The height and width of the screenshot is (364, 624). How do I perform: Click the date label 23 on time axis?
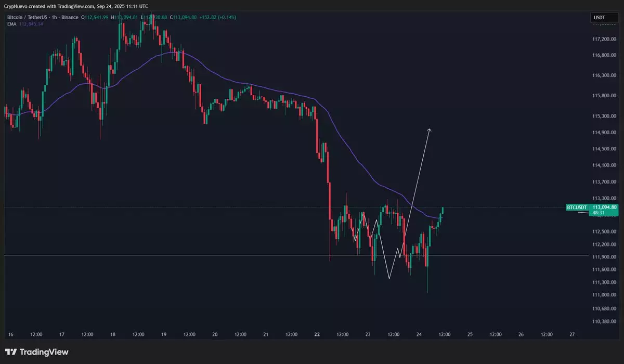pyautogui.click(x=367, y=334)
